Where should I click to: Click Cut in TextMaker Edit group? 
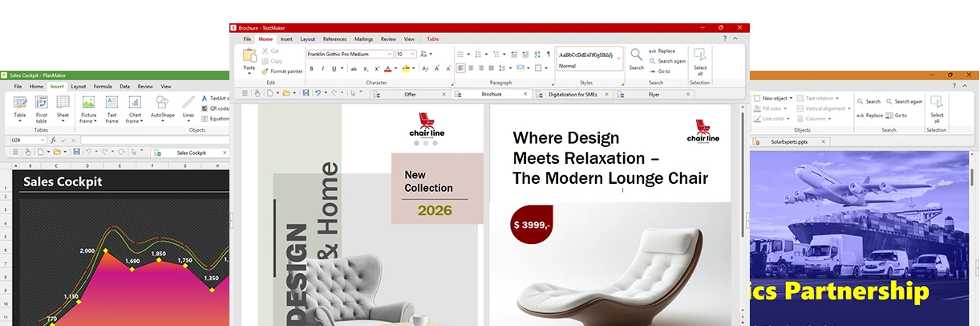click(270, 51)
